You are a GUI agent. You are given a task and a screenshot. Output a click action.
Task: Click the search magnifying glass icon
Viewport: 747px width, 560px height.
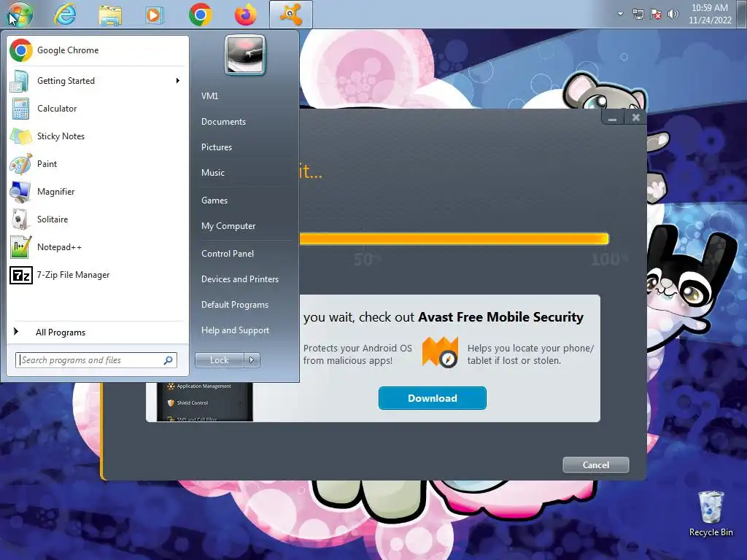pos(169,360)
